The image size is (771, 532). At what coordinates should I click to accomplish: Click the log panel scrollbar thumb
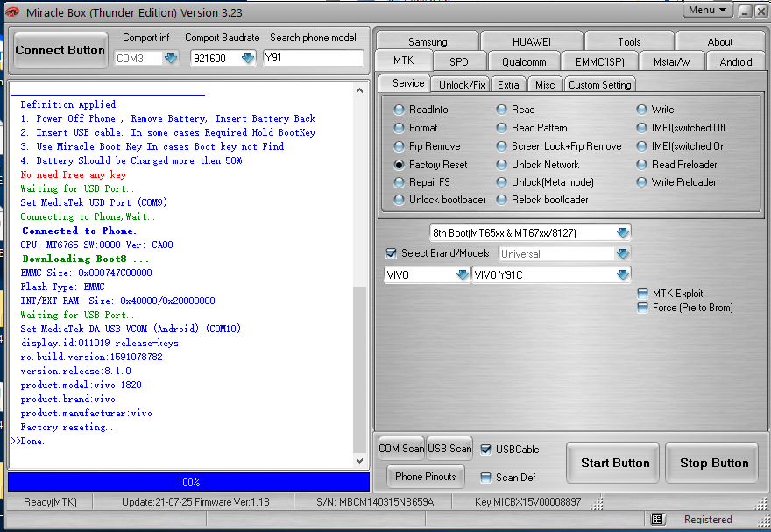(359, 370)
